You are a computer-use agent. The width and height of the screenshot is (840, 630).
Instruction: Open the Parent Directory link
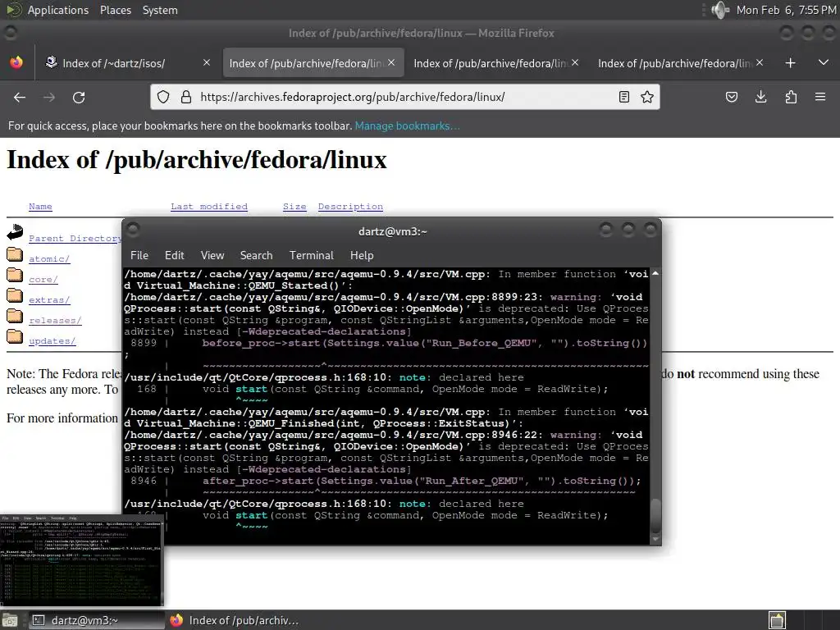(75, 239)
